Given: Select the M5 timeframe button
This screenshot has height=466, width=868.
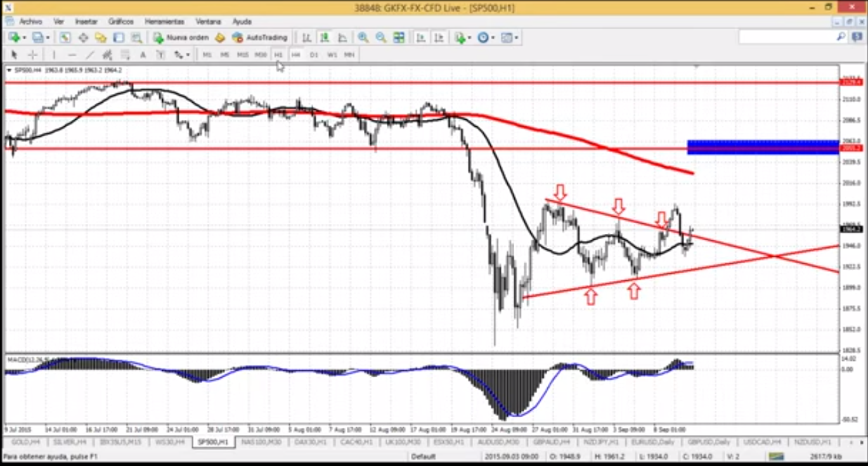Looking at the screenshot, I should 224,55.
